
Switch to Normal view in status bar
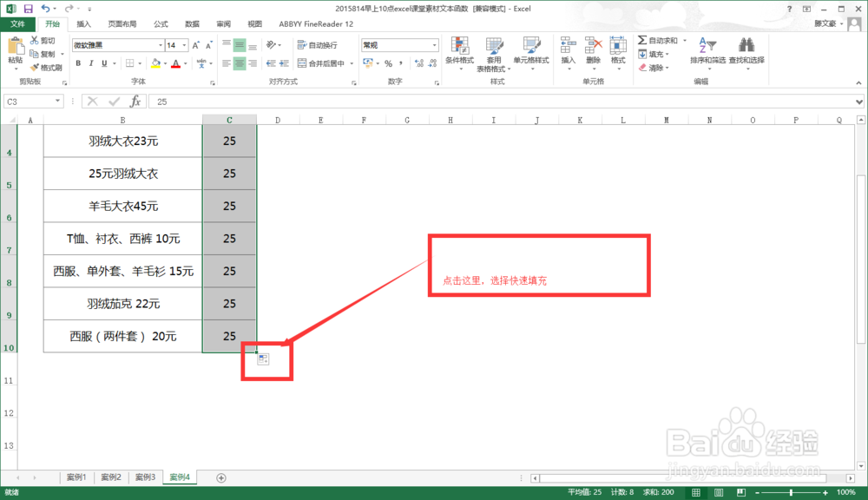tap(696, 492)
